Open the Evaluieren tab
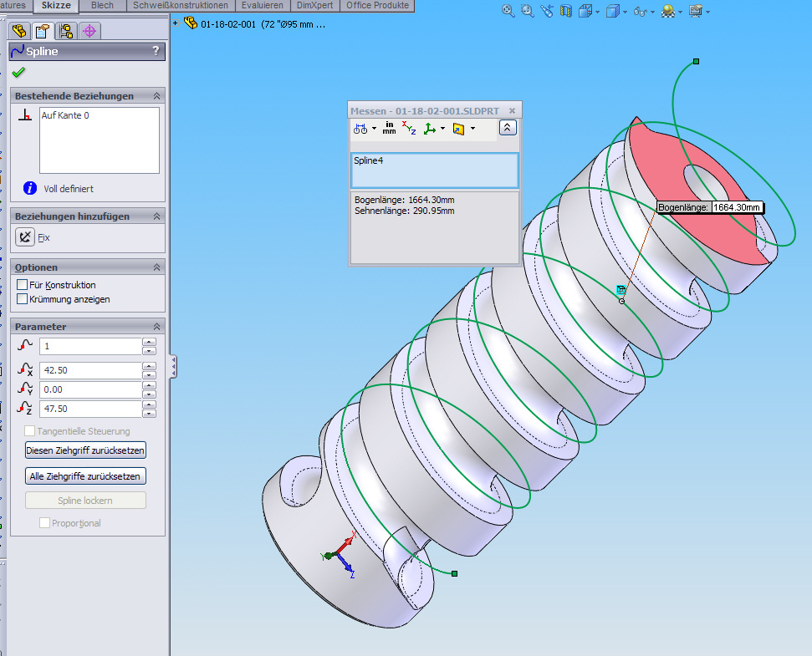 tap(262, 5)
